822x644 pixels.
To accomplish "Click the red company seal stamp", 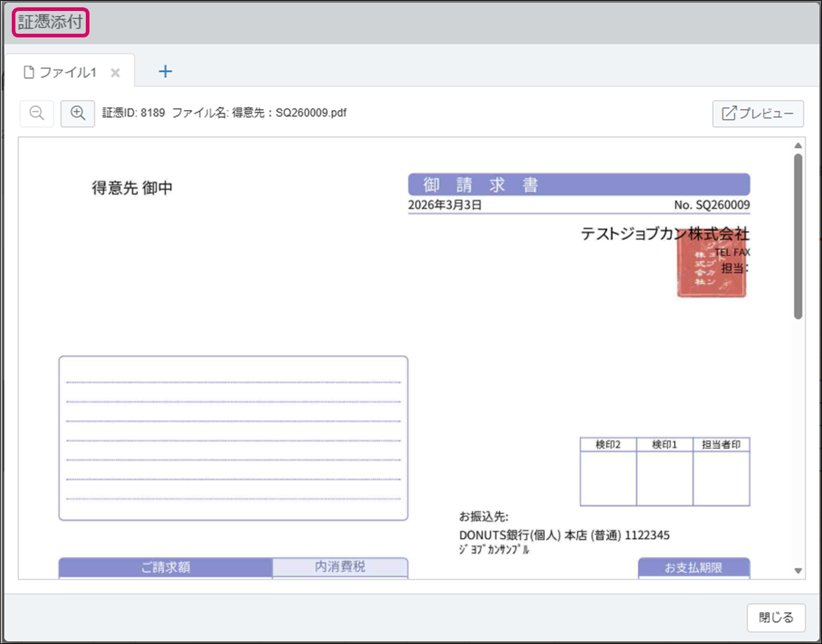I will point(711,268).
